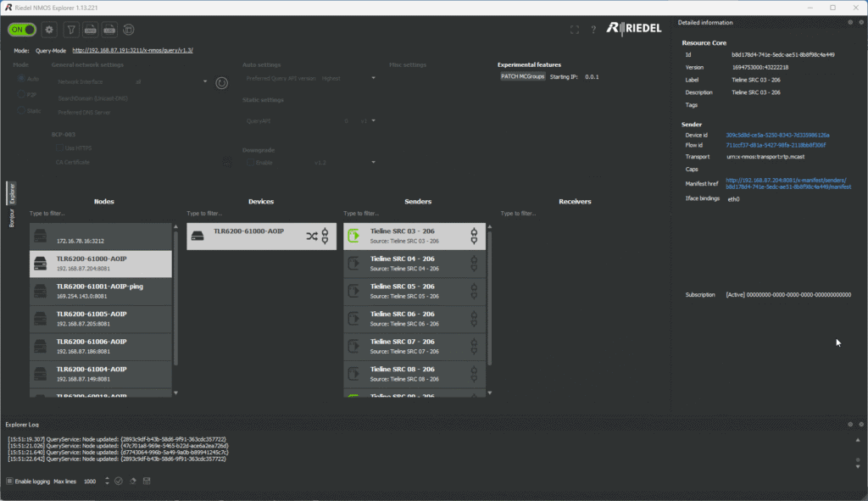Open the query-mode URL link
Viewport: 868px width, 501px height.
[132, 50]
